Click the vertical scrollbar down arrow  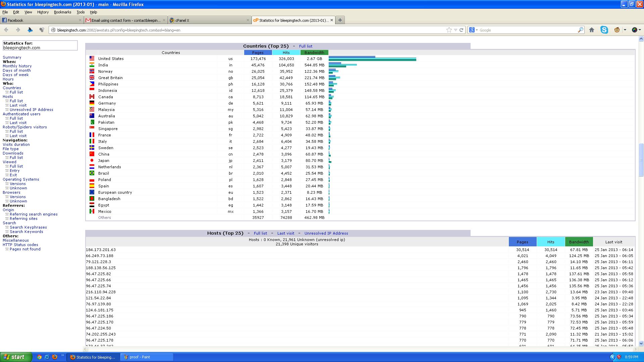pyautogui.click(x=641, y=343)
